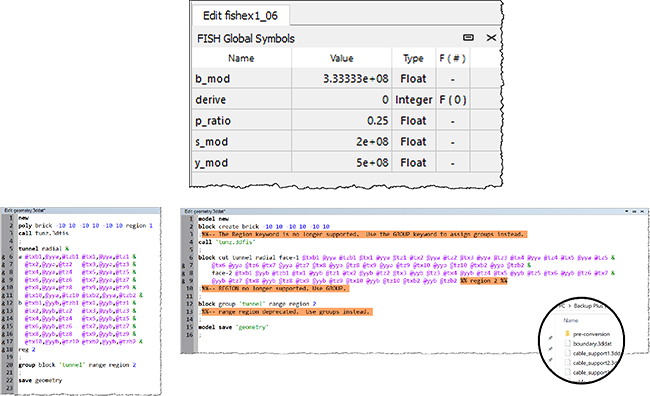This screenshot has height=396, width=650.
Task: Click the Float type cell for y_mod
Action: pyautogui.click(x=413, y=163)
